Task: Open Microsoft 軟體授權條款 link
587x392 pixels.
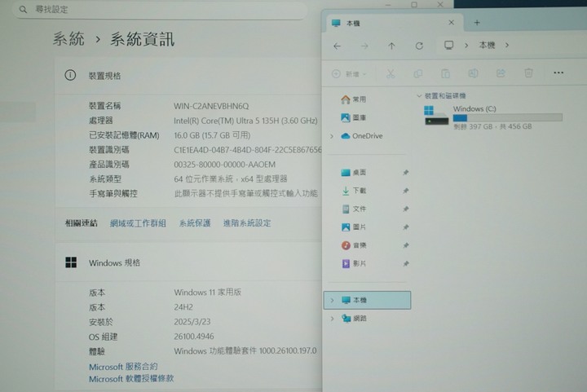Action: (x=131, y=378)
